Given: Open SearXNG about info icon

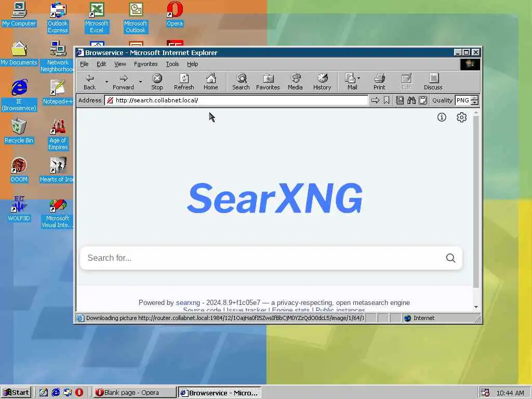Looking at the screenshot, I should pyautogui.click(x=442, y=117).
